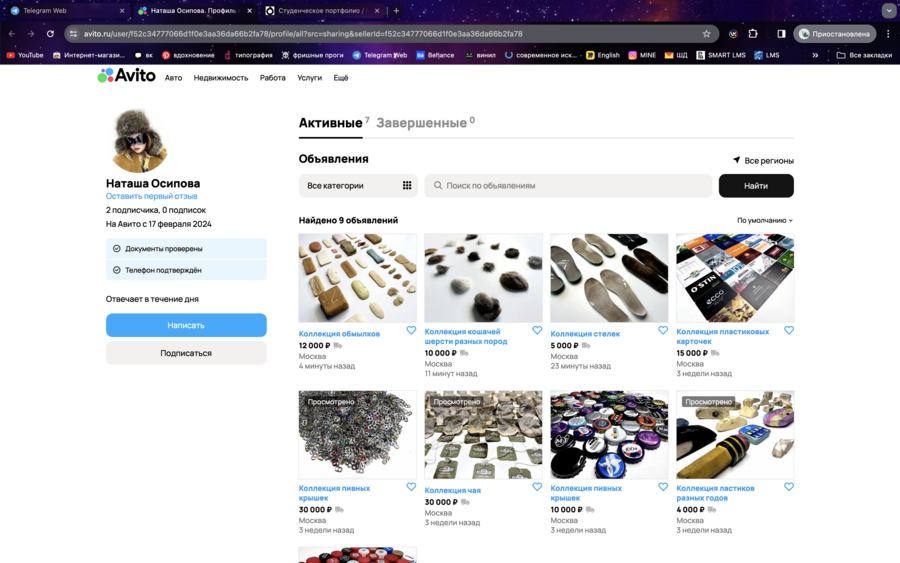This screenshot has width=900, height=563.
Task: Open the Услуги menu item
Action: [x=309, y=78]
